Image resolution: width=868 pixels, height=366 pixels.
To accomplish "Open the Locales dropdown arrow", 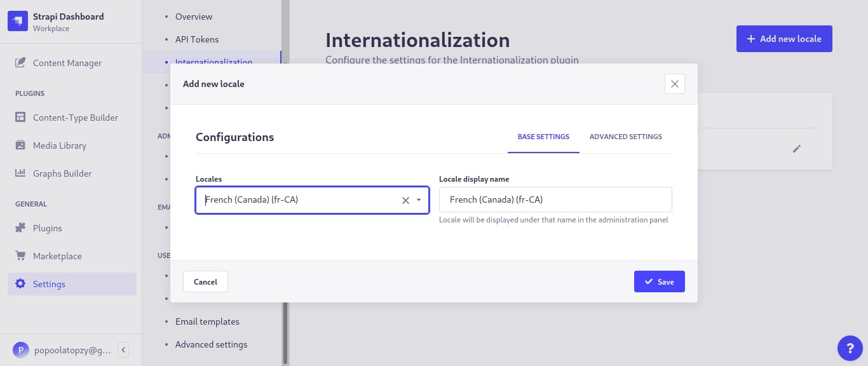I will pyautogui.click(x=418, y=200).
